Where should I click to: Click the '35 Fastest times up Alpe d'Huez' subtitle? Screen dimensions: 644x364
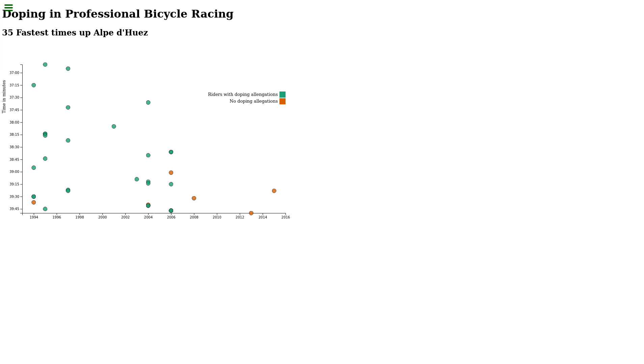click(x=75, y=33)
